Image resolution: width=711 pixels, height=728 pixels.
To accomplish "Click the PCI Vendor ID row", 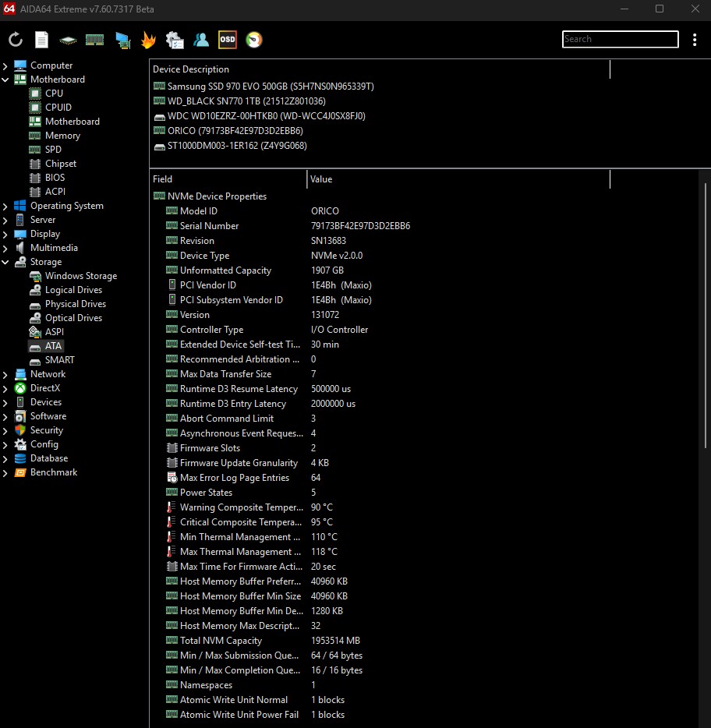I will pyautogui.click(x=269, y=285).
